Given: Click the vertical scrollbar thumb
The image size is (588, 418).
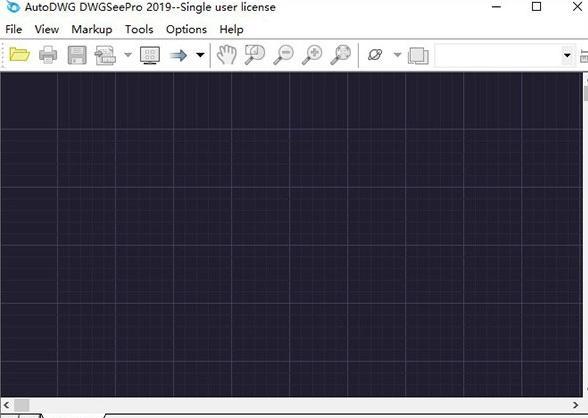Looking at the screenshot, I should pyautogui.click(x=586, y=93).
